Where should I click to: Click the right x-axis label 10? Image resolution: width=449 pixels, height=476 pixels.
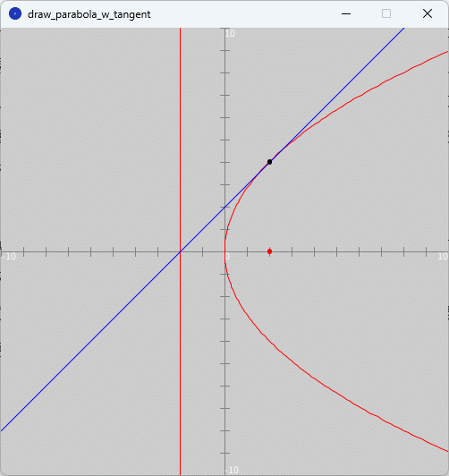443,257
